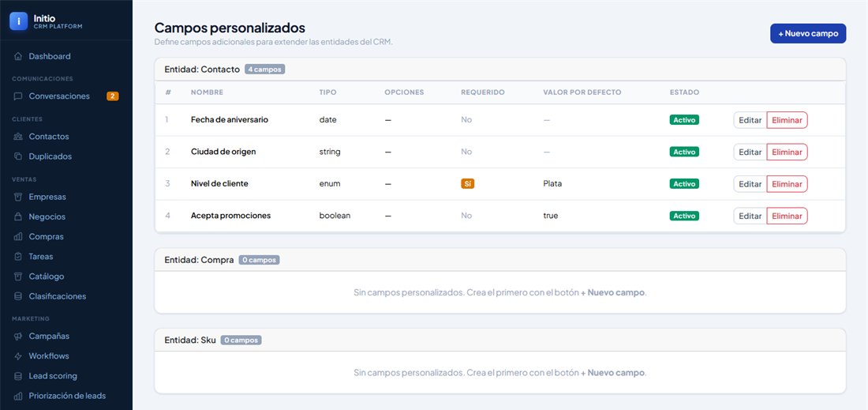Click the Lead scoring icon

(x=18, y=376)
